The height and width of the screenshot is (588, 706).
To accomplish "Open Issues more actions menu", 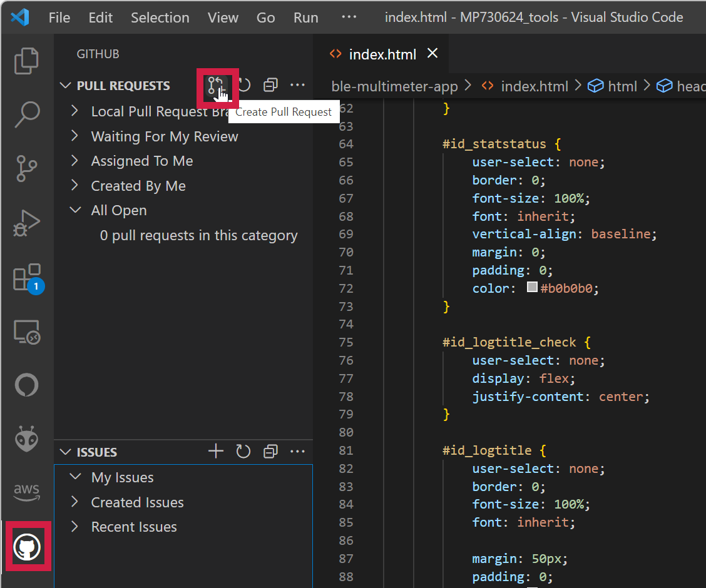I will tap(298, 451).
